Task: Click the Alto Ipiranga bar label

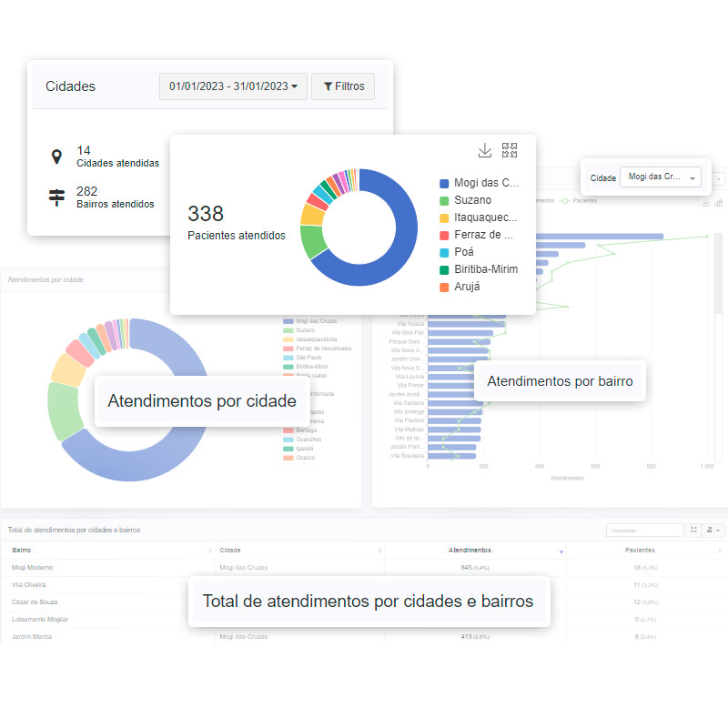Action: click(x=409, y=412)
